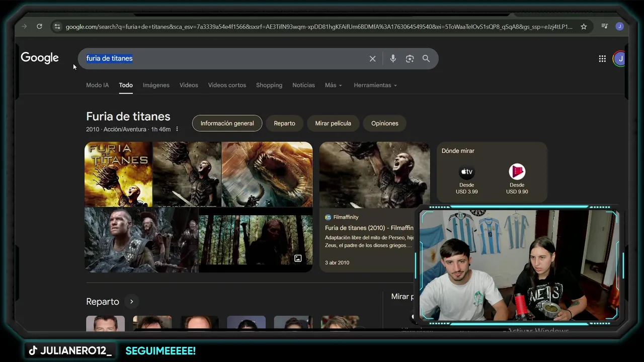Open the Noticias tab

tap(303, 85)
